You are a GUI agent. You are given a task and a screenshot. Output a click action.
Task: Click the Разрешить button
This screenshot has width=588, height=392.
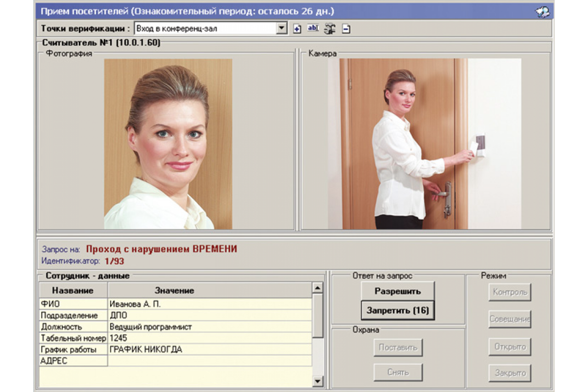coord(398,291)
